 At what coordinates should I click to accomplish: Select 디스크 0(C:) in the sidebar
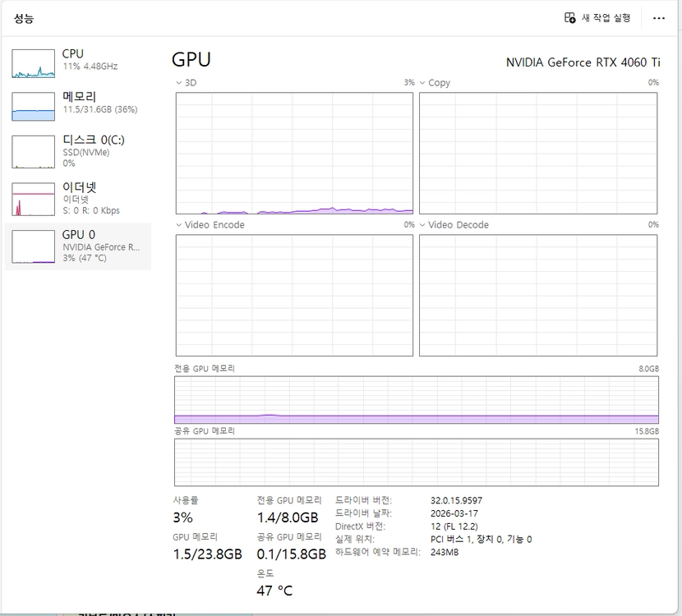(x=78, y=151)
